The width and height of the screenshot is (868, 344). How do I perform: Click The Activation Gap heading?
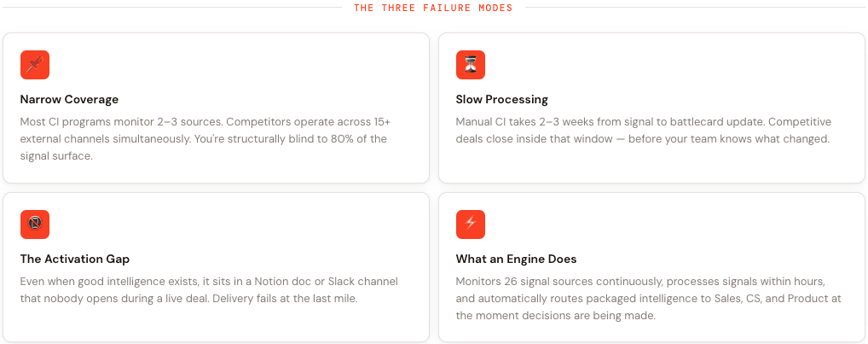click(x=75, y=259)
